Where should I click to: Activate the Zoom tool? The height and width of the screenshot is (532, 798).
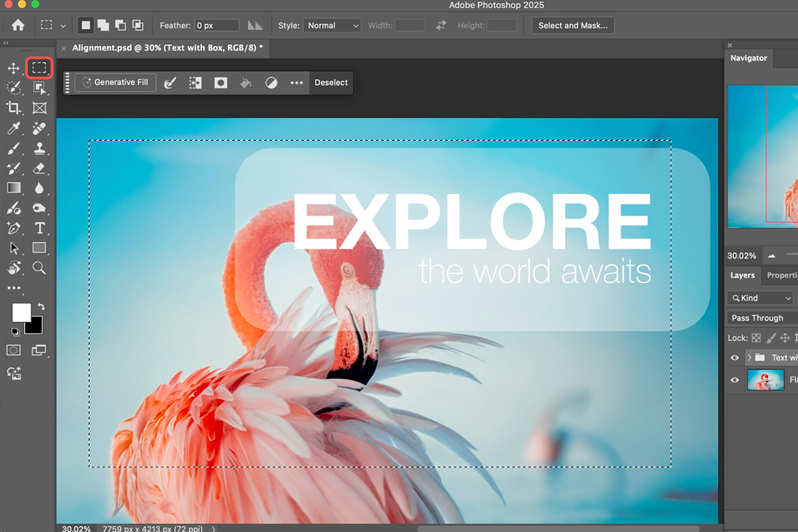[x=39, y=268]
